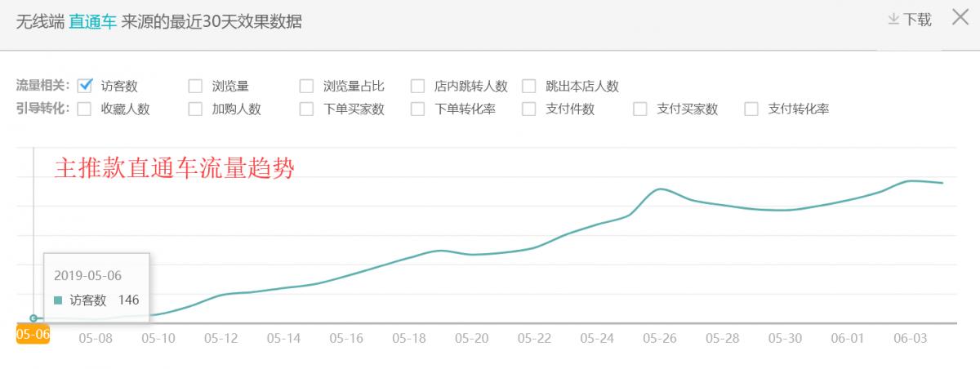Select the highlighted 05-06 date marker
The width and height of the screenshot is (980, 369).
coord(33,335)
